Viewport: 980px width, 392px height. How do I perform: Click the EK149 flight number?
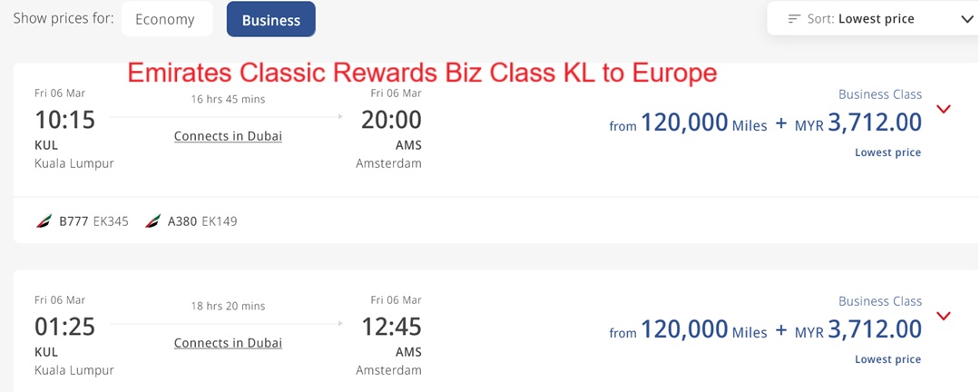click(x=219, y=220)
